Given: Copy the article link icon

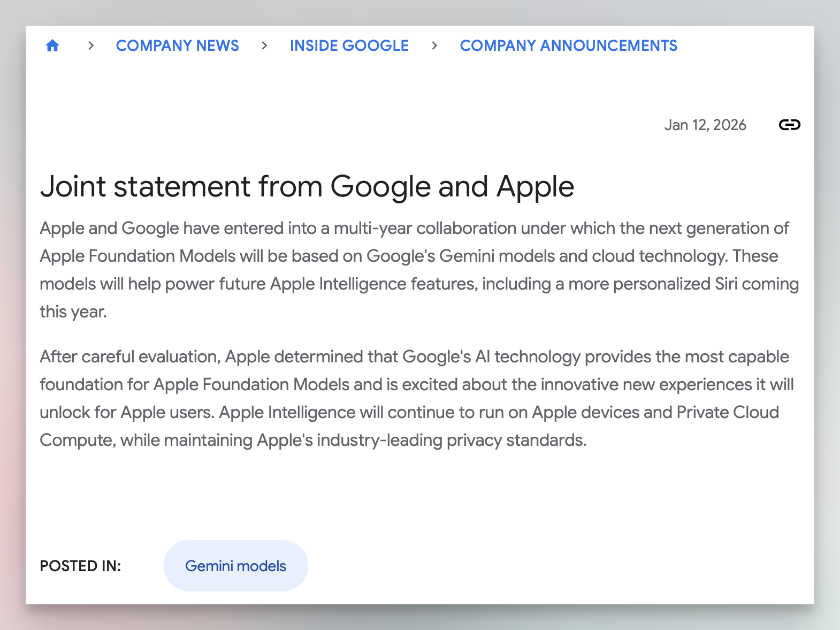Looking at the screenshot, I should [789, 125].
